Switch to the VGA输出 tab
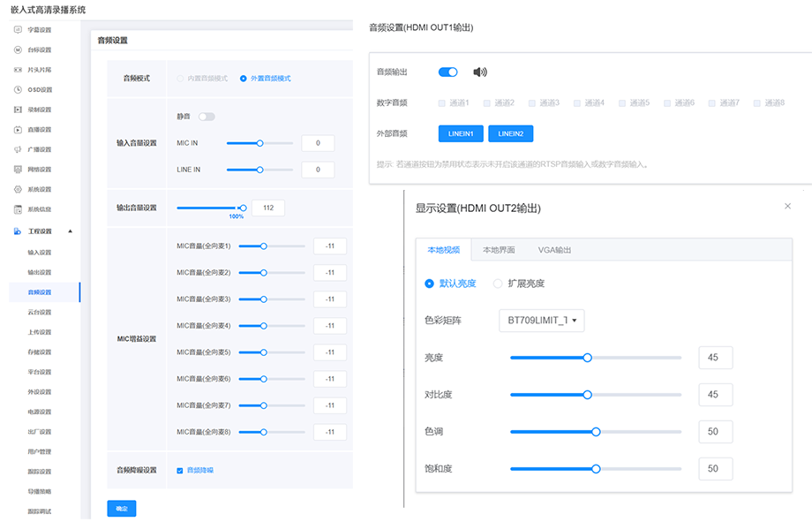 click(554, 250)
